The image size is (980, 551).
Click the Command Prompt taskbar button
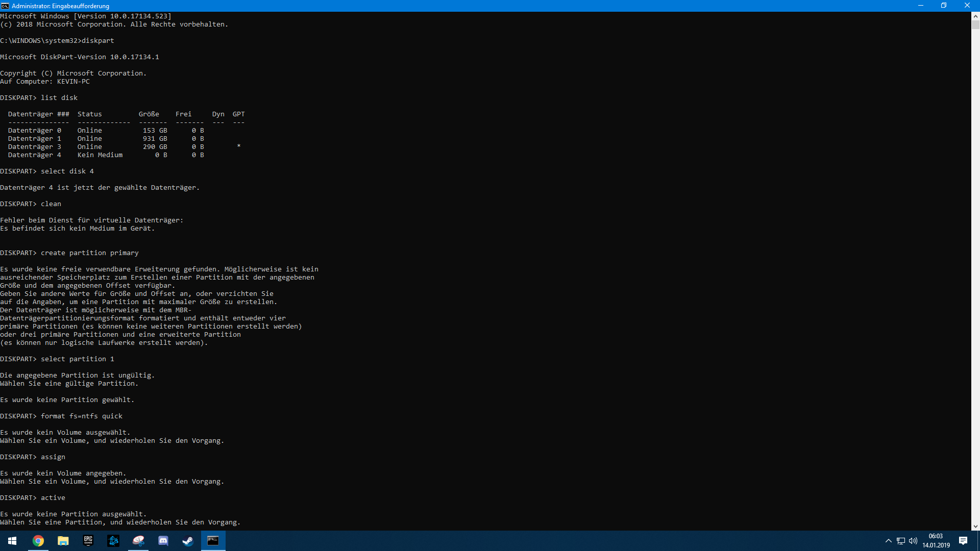(x=213, y=541)
